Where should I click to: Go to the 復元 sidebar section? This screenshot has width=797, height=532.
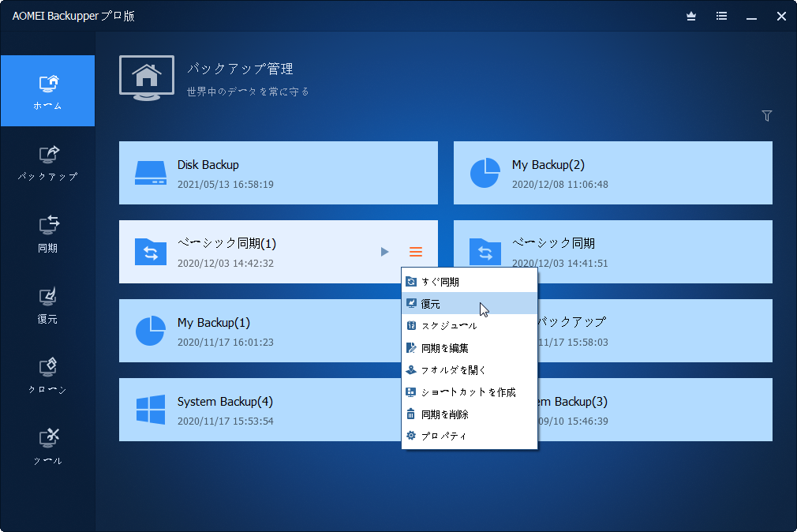[48, 305]
